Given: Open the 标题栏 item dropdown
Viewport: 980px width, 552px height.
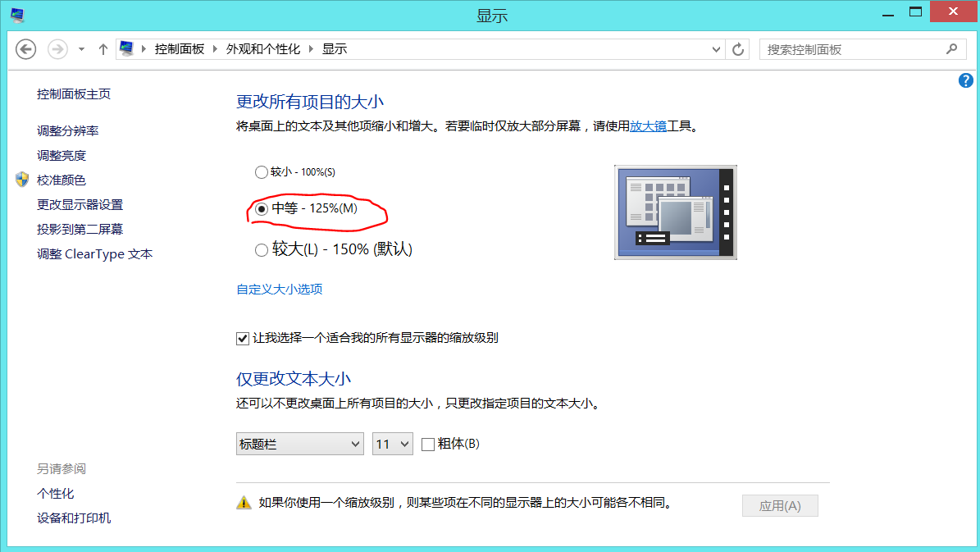Looking at the screenshot, I should (x=300, y=444).
